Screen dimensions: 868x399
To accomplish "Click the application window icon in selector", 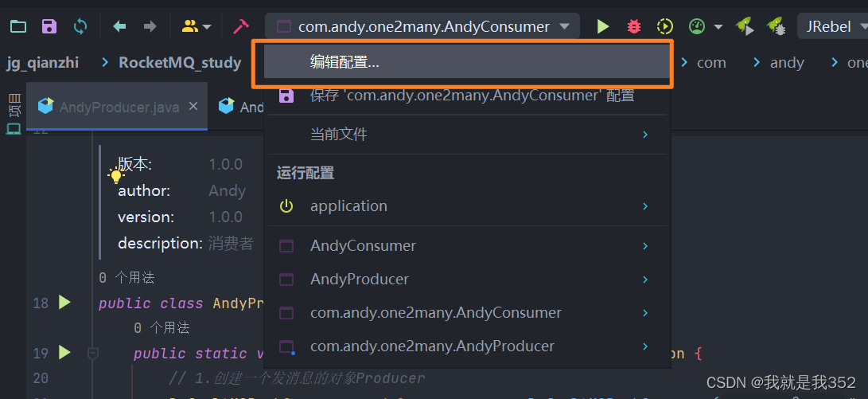I will pos(283,26).
